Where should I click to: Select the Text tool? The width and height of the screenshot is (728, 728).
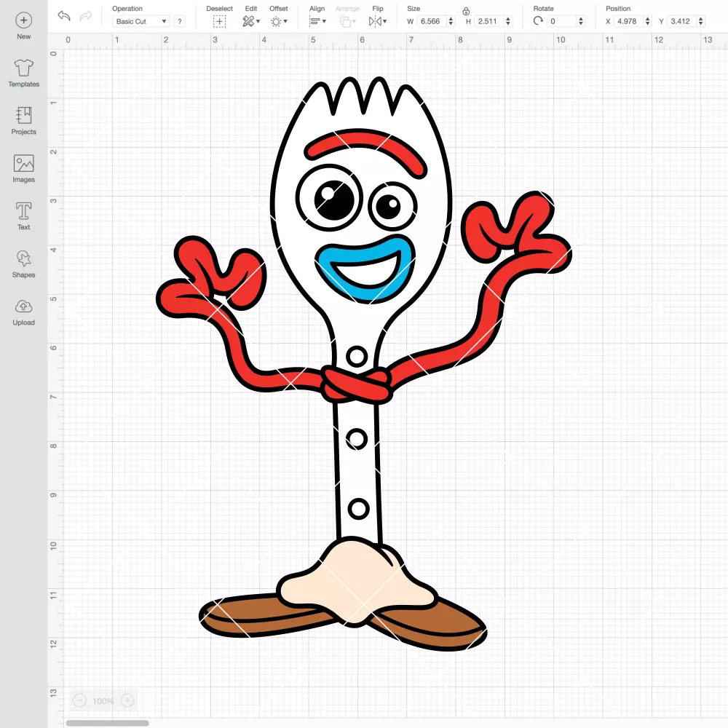(x=24, y=211)
